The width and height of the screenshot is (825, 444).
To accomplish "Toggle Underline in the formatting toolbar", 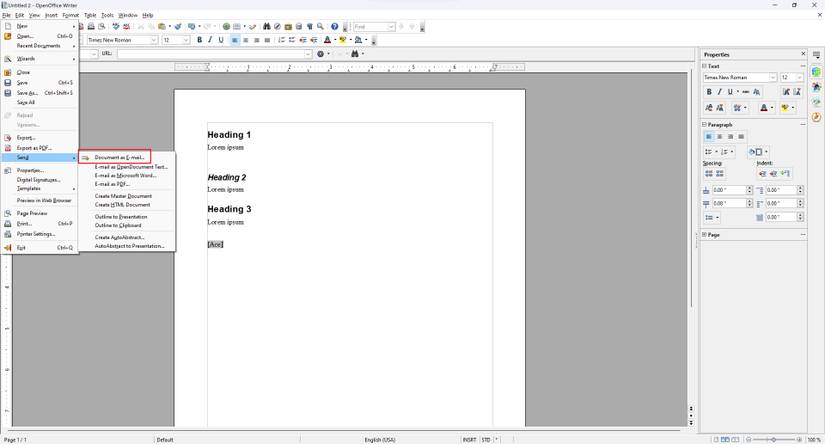I will pyautogui.click(x=221, y=40).
